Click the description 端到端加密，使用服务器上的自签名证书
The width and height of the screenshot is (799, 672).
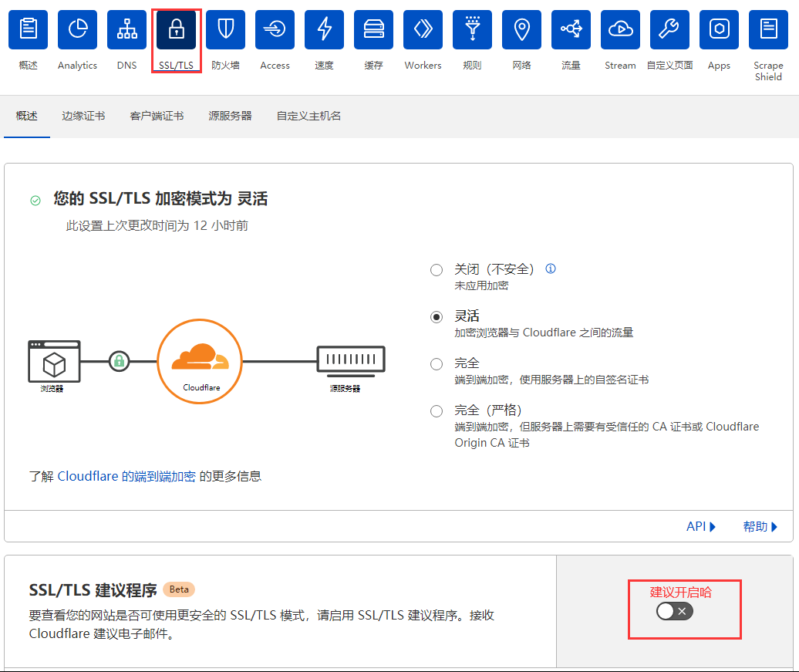552,380
